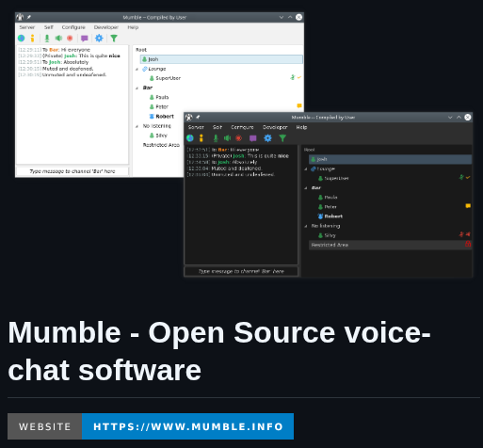Click the status icons beside SuperUser, dark window
Screen dimensions: 483x448
point(464,177)
